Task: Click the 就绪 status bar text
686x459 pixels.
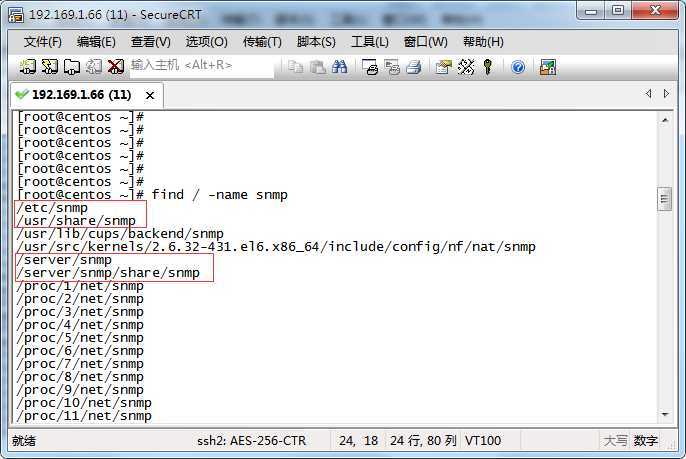Action: (24, 440)
